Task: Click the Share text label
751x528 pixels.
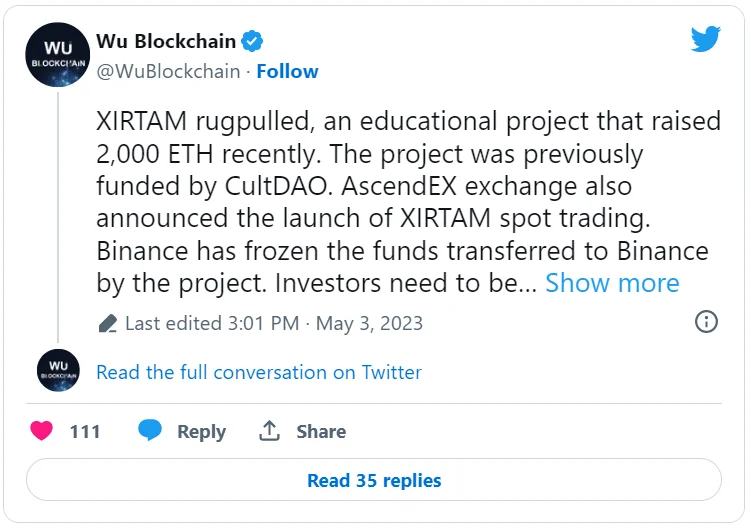Action: pyautogui.click(x=321, y=431)
